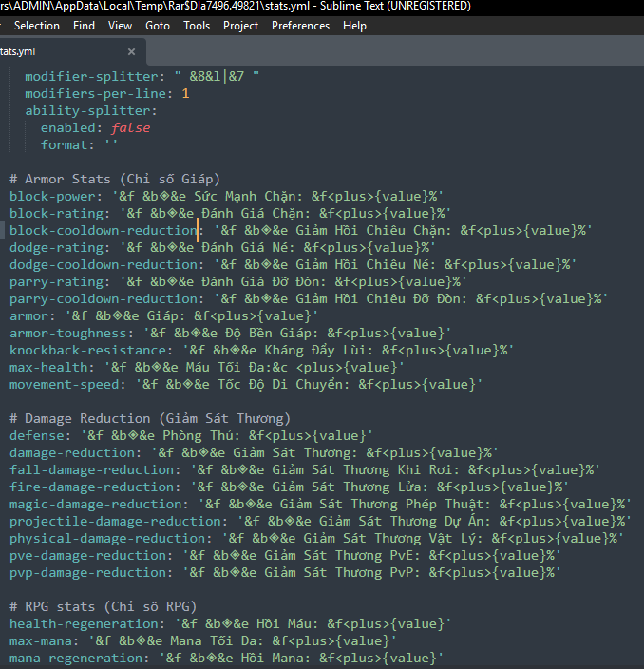This screenshot has height=669, width=644.
Task: Place cursor on modifiers-per-line value 1
Action: 185,94
